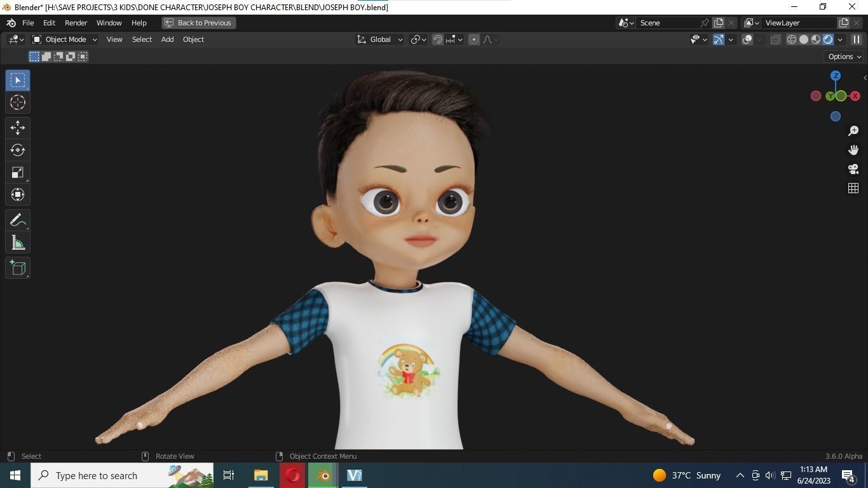
Task: Click the ViewLayer name field
Action: (799, 23)
